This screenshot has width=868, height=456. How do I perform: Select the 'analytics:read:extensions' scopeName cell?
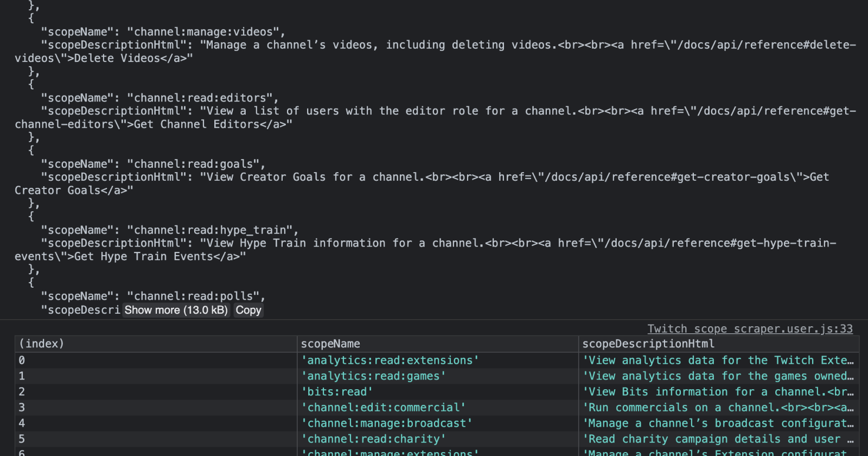[438, 360]
